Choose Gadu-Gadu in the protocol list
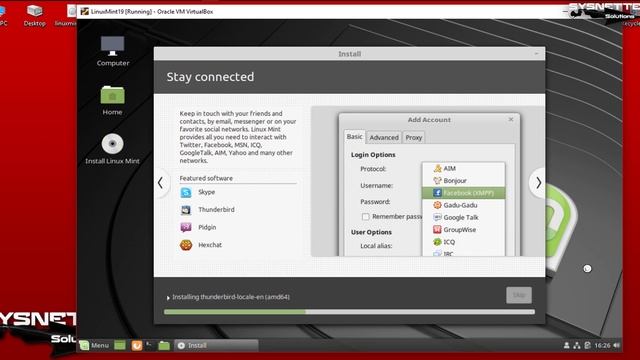The width and height of the screenshot is (640, 360). 463,205
